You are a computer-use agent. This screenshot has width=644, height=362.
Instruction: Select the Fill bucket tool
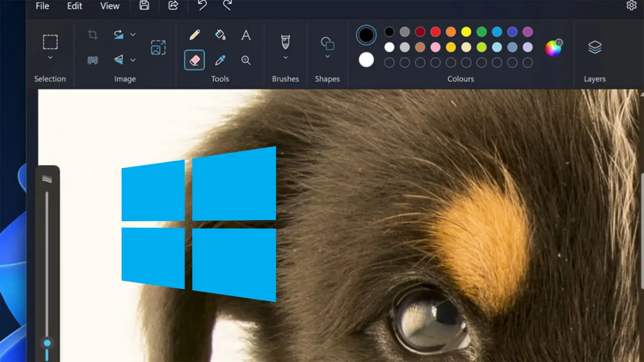(220, 35)
